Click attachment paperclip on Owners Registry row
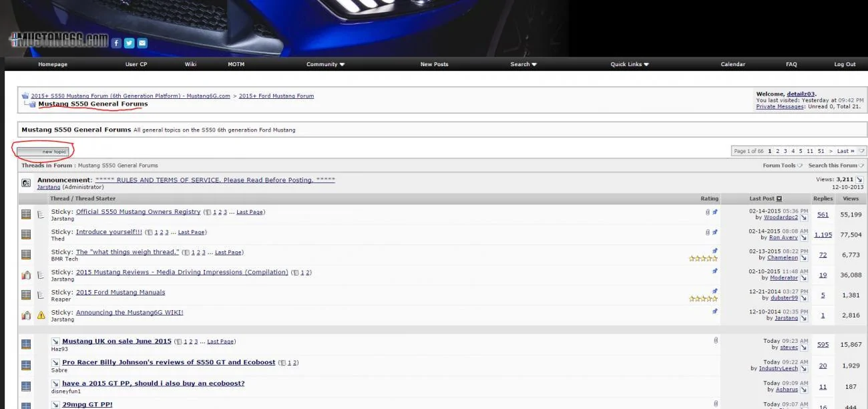 [708, 212]
